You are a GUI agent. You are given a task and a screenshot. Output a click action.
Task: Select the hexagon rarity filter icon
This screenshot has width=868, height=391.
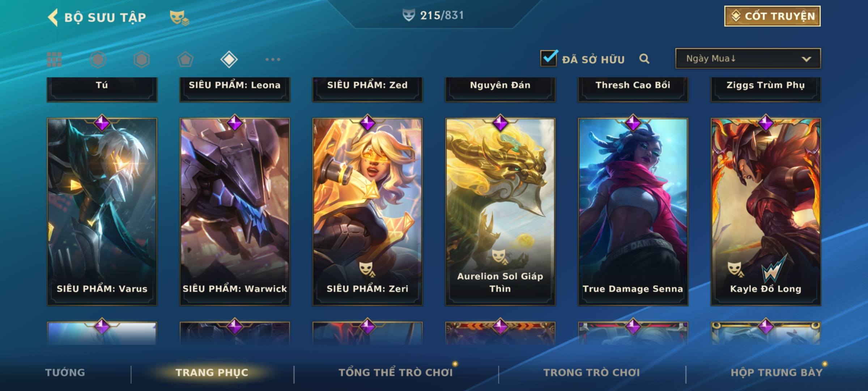point(141,59)
